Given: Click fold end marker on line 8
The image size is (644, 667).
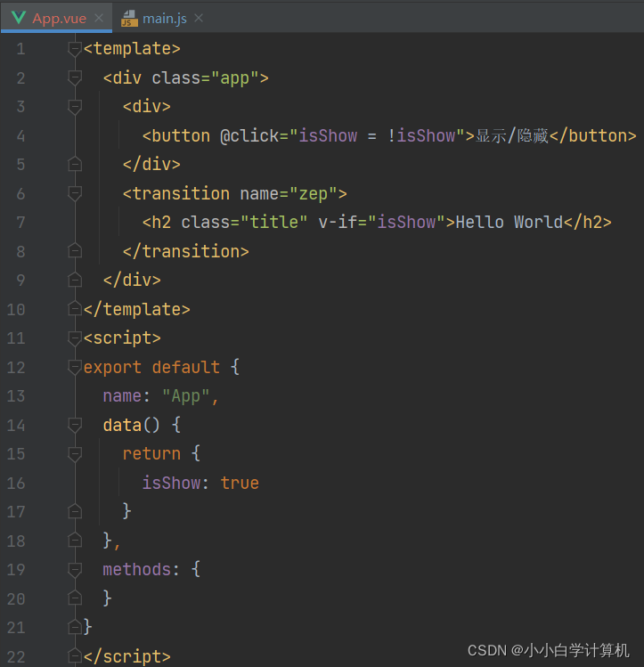Looking at the screenshot, I should [x=75, y=251].
